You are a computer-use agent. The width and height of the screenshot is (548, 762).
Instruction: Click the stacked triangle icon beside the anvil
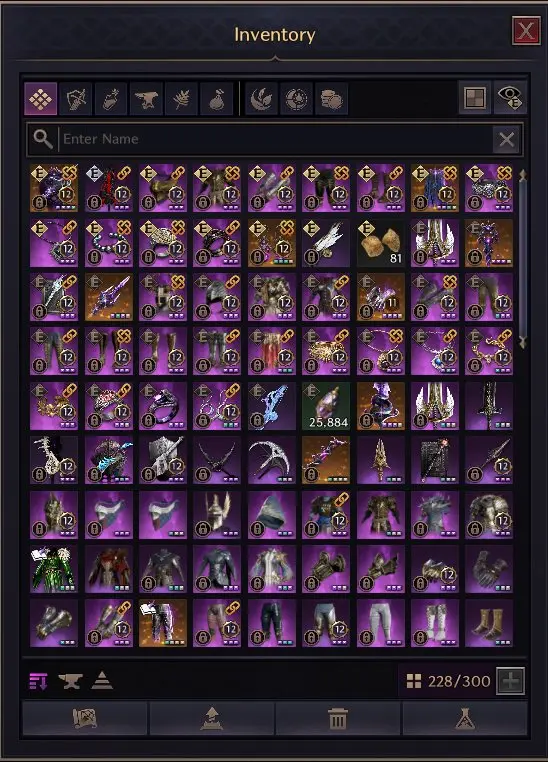coord(102,680)
